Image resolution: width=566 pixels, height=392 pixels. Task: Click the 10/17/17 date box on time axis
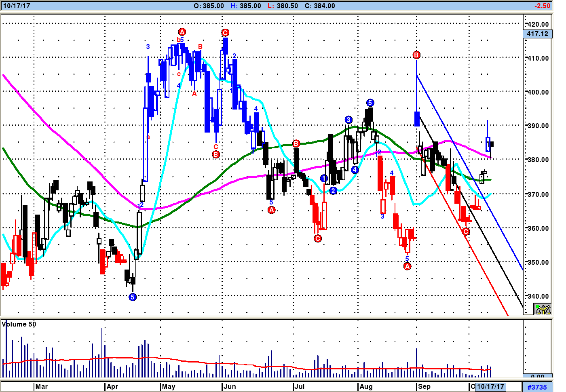(490, 386)
